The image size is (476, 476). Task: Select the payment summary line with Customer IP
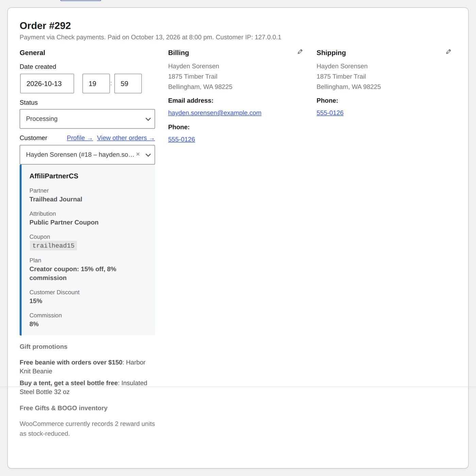point(150,37)
